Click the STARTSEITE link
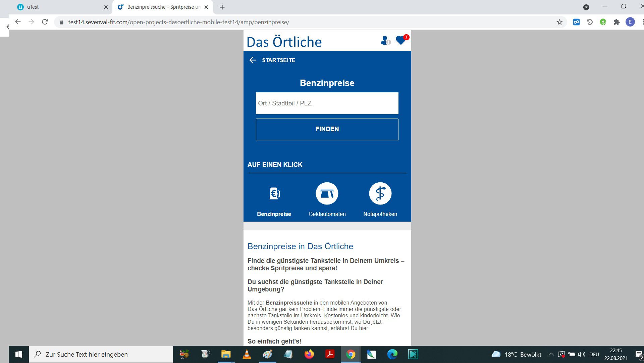 (278, 60)
